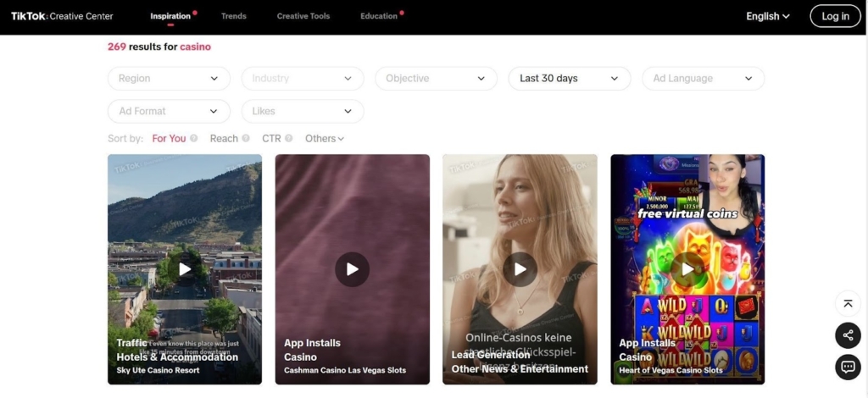Viewport: 868px width, 398px height.
Task: Open the Last 30 days dropdown
Action: (569, 79)
